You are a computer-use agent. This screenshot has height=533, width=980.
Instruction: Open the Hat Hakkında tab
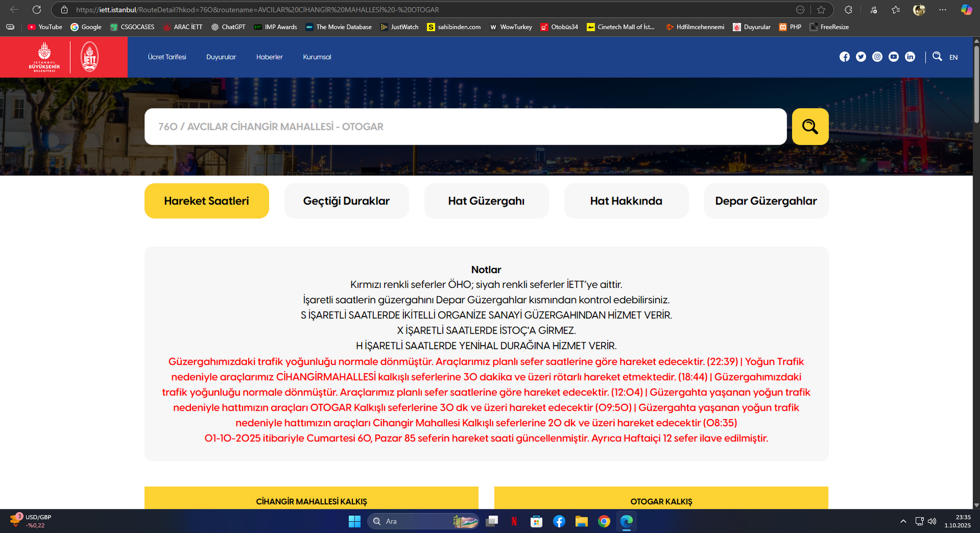pos(626,201)
